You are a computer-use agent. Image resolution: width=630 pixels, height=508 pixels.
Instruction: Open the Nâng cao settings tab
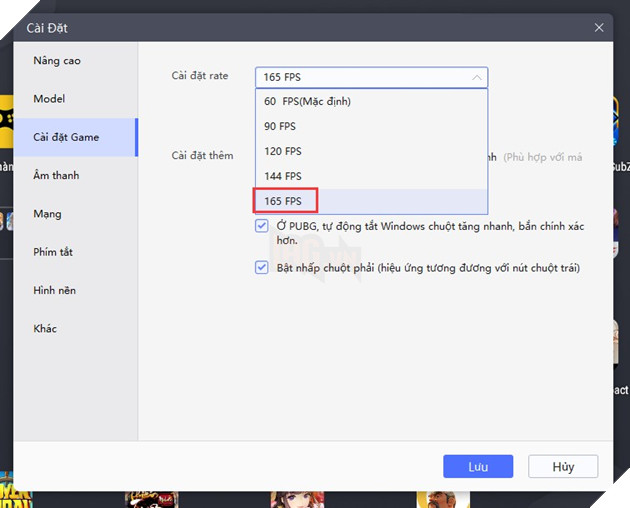pyautogui.click(x=76, y=61)
